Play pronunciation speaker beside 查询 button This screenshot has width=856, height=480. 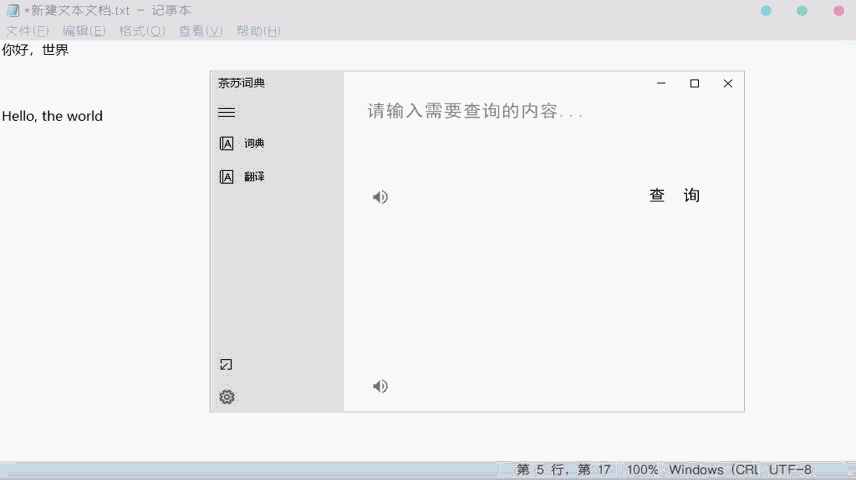(x=380, y=197)
